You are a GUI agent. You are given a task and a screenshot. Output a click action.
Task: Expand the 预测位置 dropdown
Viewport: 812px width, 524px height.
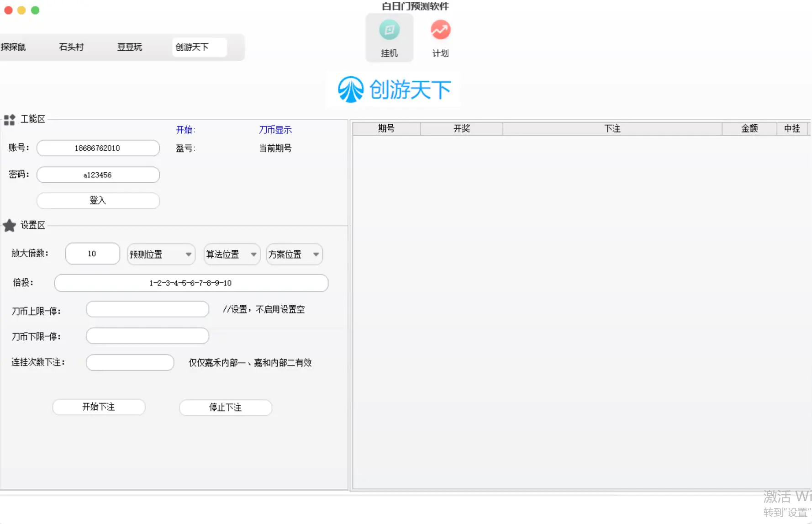tap(161, 254)
